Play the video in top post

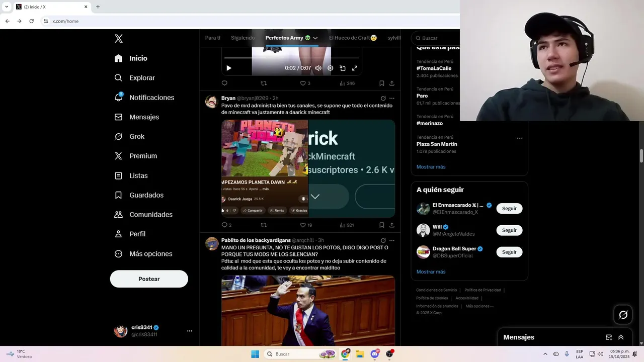coord(229,68)
